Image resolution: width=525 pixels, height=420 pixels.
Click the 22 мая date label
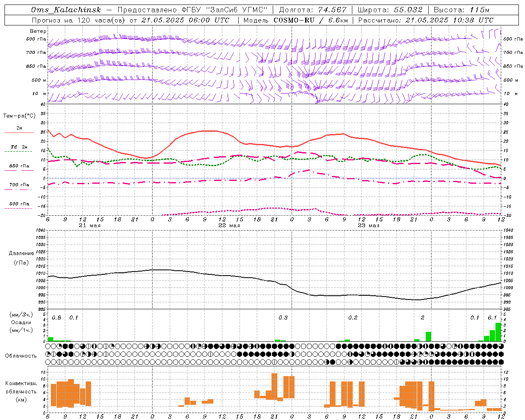tap(229, 226)
